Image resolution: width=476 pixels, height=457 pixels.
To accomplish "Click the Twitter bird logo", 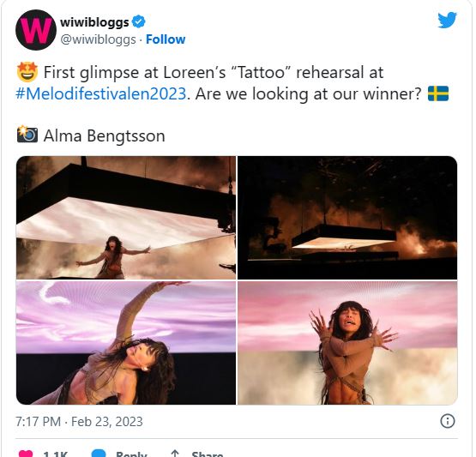I will point(447,20).
